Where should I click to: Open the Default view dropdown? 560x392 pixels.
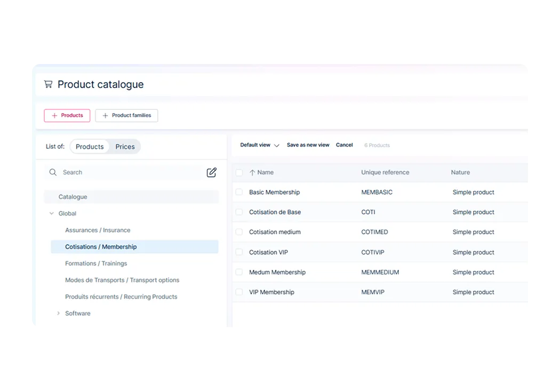coord(260,145)
